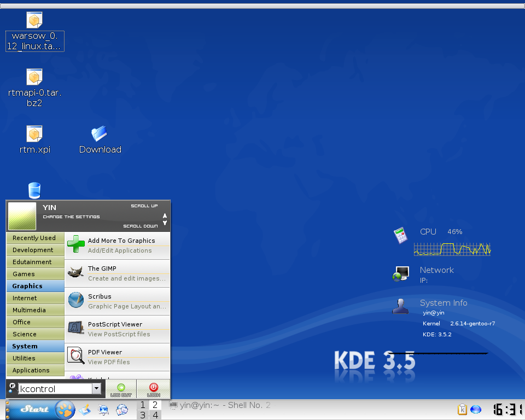Expand the kcontrol command dropdown arrow

97,389
